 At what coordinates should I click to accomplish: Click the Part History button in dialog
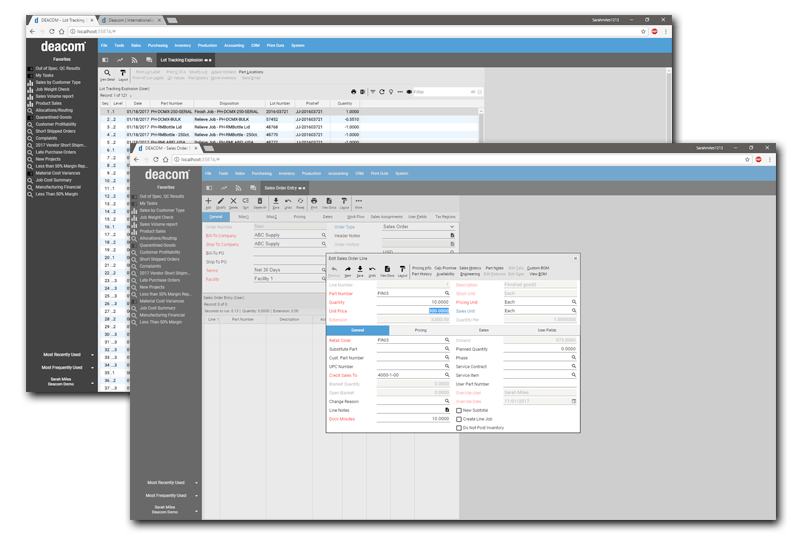pos(421,274)
